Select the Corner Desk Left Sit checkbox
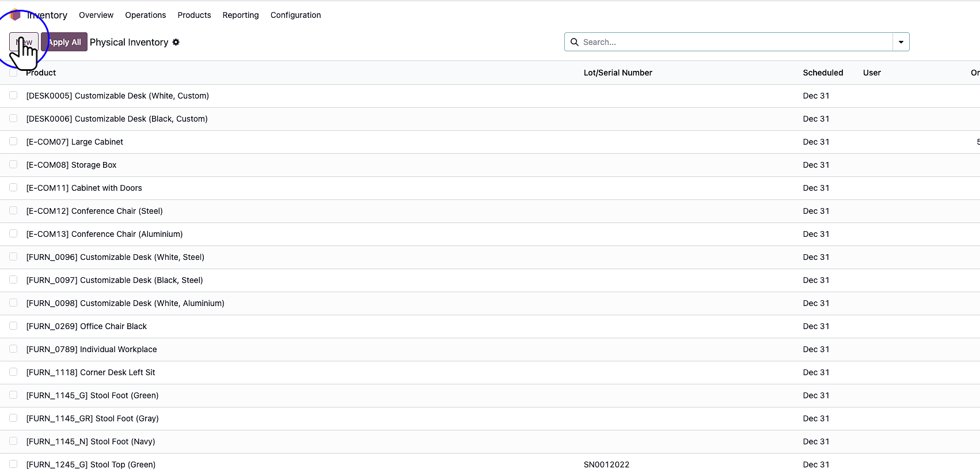 click(x=13, y=372)
